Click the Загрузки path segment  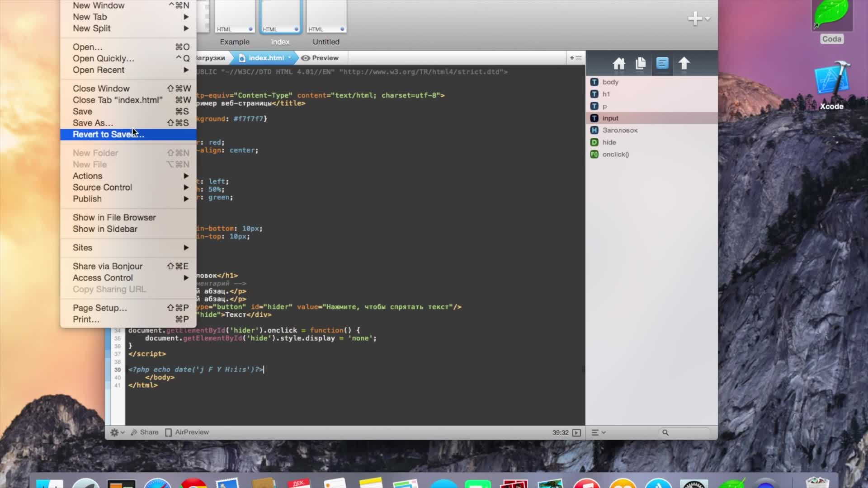[211, 58]
